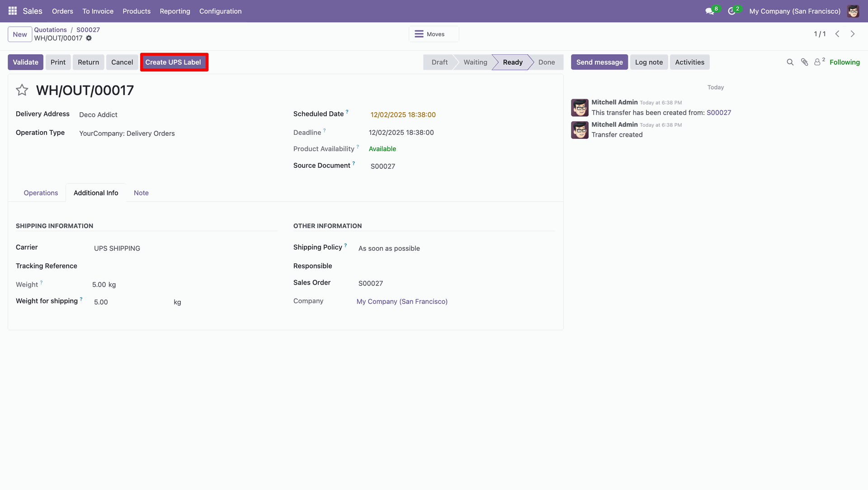Open S00027 link in chatter message
This screenshot has width=868, height=490.
[x=718, y=113]
